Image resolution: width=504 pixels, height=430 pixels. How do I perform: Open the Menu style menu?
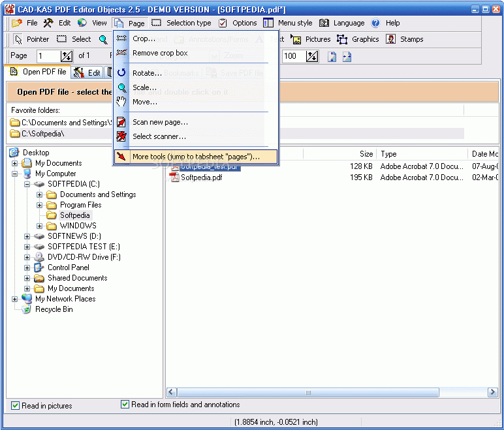(x=288, y=23)
